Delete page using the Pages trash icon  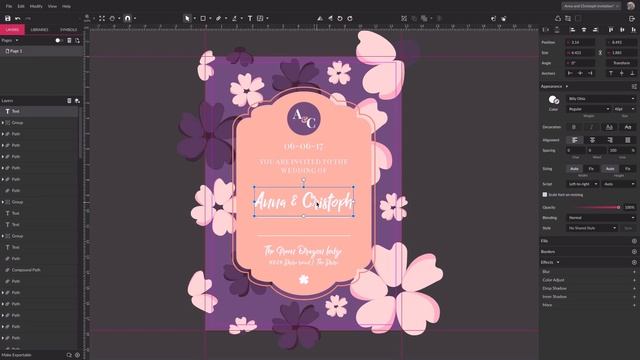69,40
